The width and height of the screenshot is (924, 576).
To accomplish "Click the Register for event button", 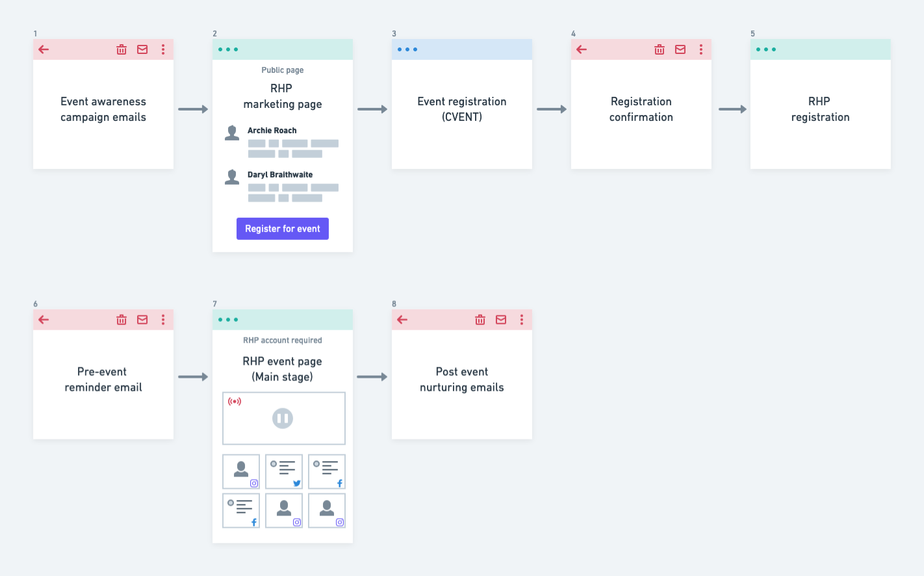I will (x=283, y=229).
